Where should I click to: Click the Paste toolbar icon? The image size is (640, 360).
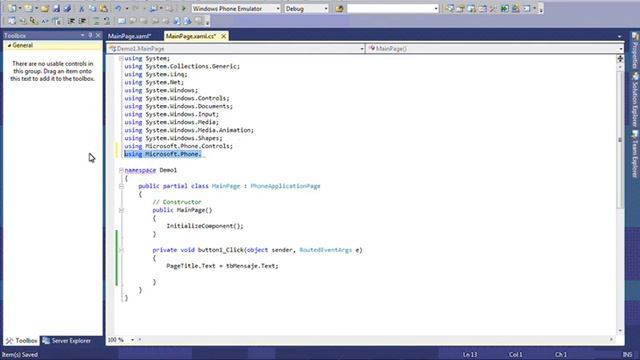(x=104, y=8)
